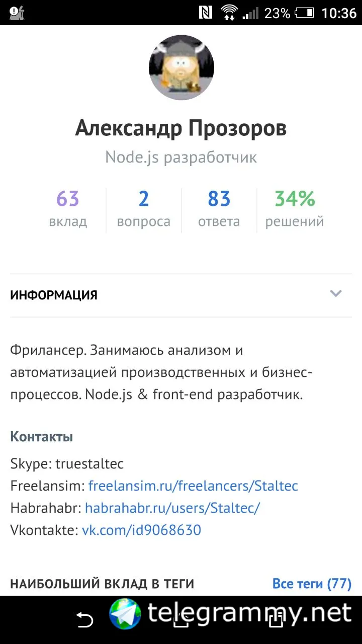Tap the back navigation arrow

point(84,620)
